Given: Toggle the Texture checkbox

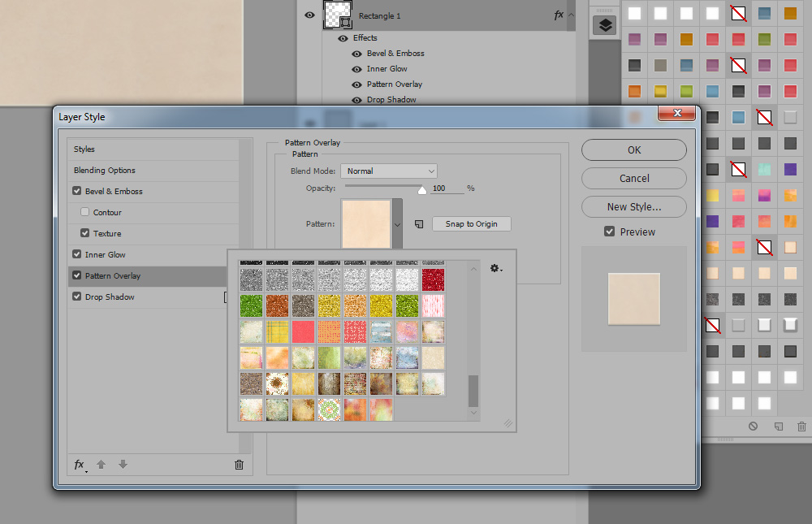Looking at the screenshot, I should [85, 233].
